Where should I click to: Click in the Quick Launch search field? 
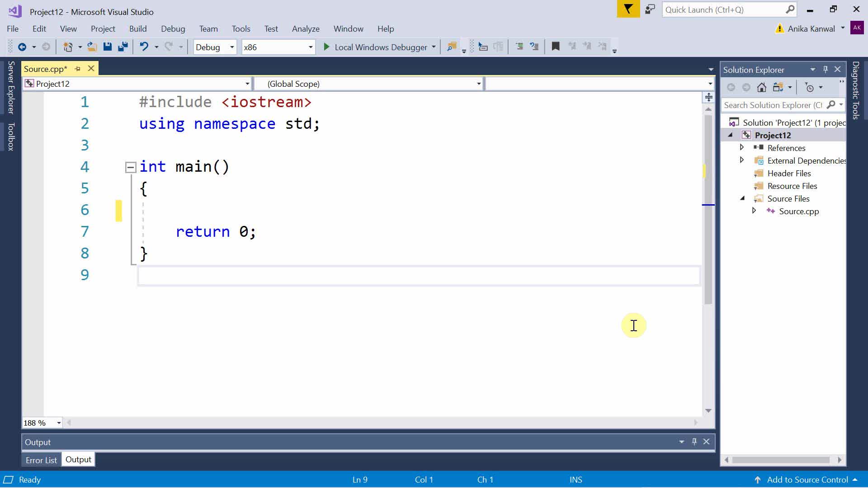click(724, 9)
